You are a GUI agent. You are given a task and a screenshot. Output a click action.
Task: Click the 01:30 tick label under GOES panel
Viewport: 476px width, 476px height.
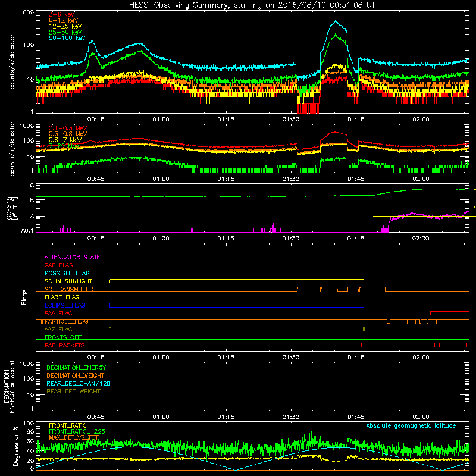(291, 239)
